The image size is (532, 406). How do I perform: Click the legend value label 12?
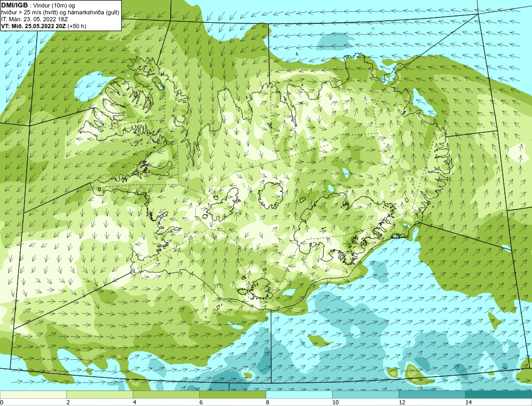point(402,402)
